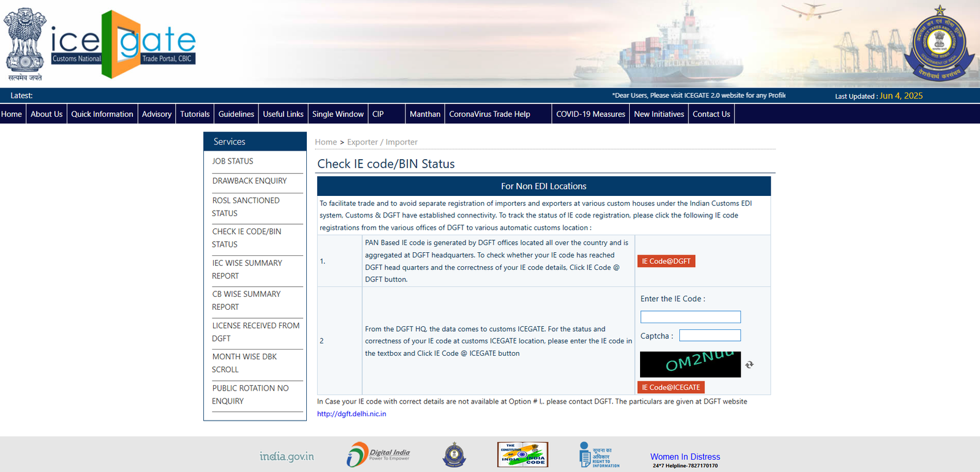Click the IE Code@ICEGATE button
Image resolution: width=980 pixels, height=472 pixels.
(x=671, y=388)
